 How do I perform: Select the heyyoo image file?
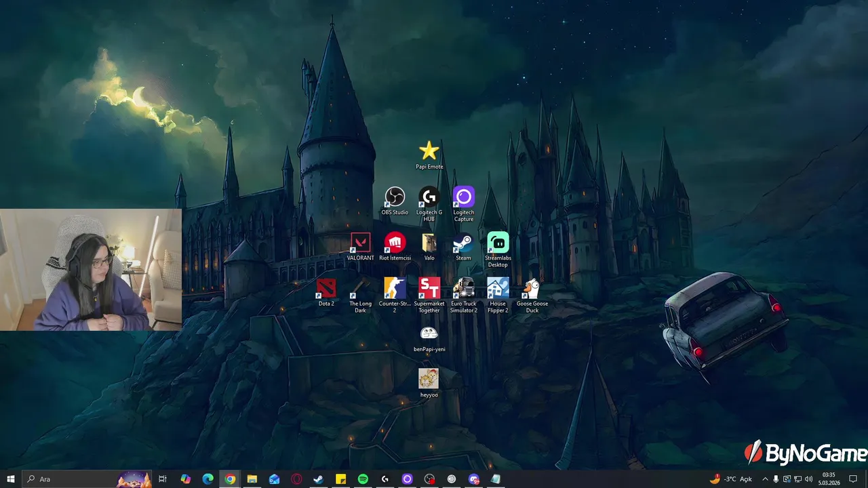pos(429,384)
